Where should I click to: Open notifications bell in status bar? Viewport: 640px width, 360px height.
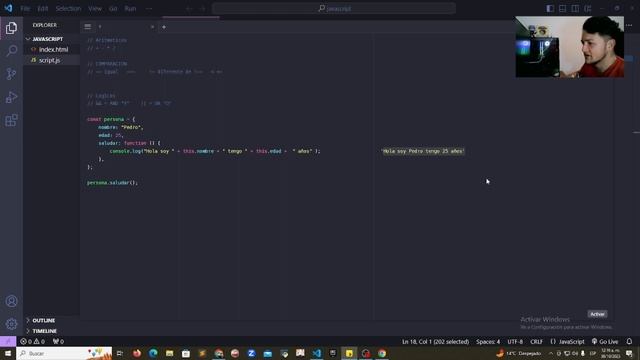pyautogui.click(x=629, y=341)
